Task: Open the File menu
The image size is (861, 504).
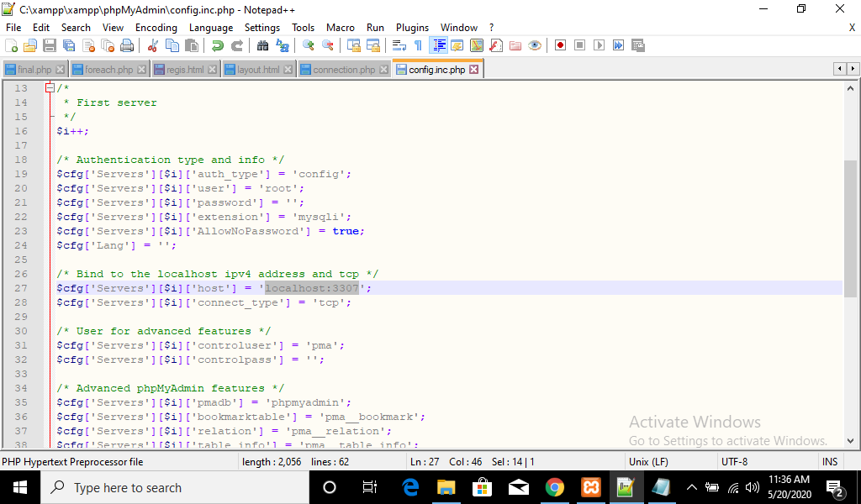Action: 13,28
